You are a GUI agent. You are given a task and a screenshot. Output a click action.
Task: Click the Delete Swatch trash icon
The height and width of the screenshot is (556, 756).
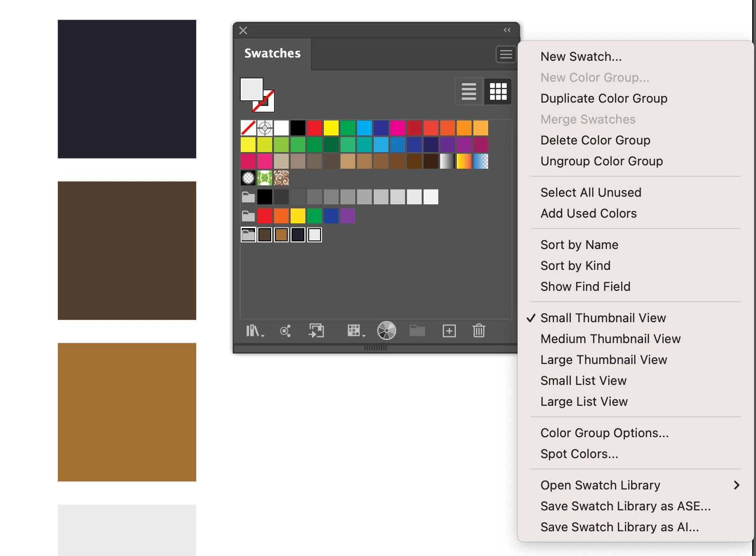point(479,331)
